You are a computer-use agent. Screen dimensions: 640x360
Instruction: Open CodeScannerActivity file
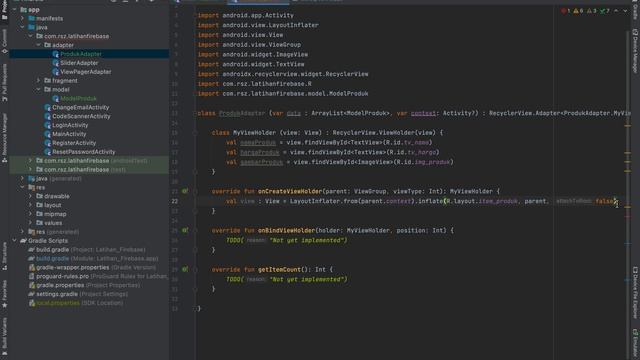tap(81, 116)
